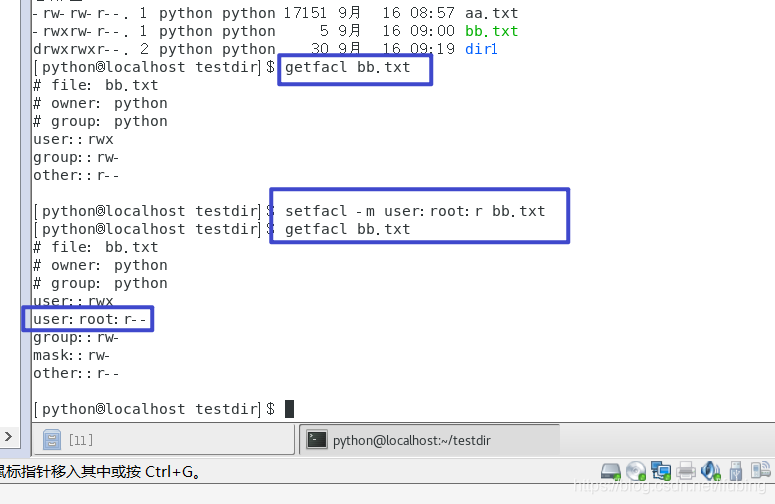Viewport: 775px width, 504px height.
Task: Click the second 'getfacl bb.txt' command
Action: 347,229
